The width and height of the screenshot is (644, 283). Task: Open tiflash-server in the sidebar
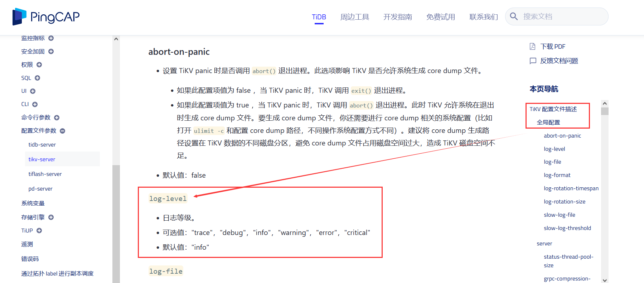(x=45, y=174)
